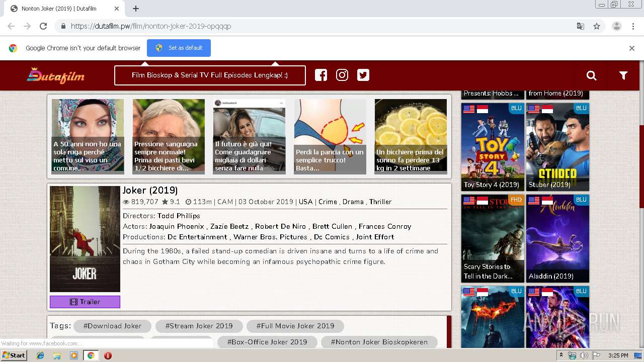644x362 pixels.
Task: Bookmark this page with the star icon
Action: point(597,26)
